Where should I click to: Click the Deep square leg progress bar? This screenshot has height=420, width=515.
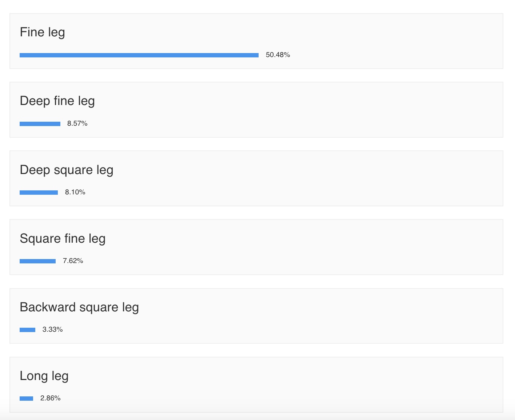(x=39, y=193)
